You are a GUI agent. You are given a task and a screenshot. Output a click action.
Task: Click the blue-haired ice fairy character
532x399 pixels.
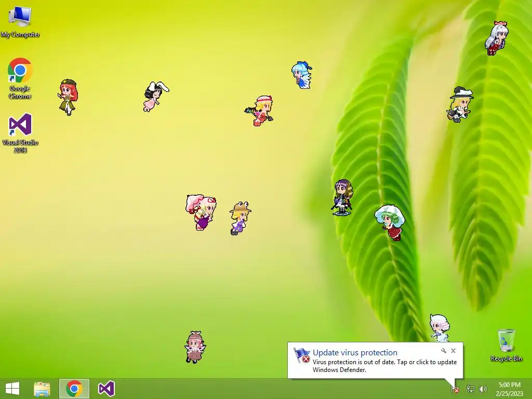pos(302,75)
